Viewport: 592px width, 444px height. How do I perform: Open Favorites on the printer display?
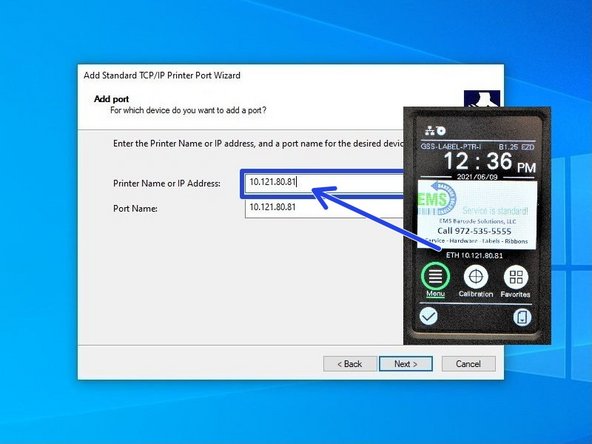tap(516, 277)
